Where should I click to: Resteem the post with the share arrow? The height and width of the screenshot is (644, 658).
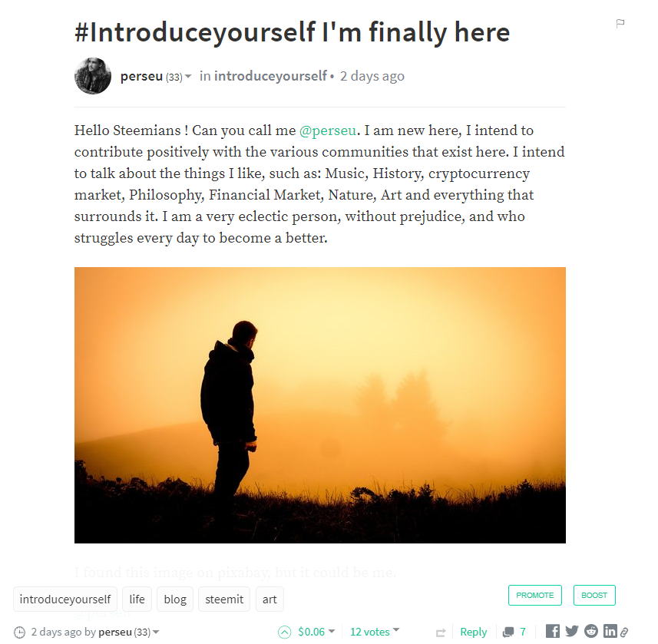441,632
